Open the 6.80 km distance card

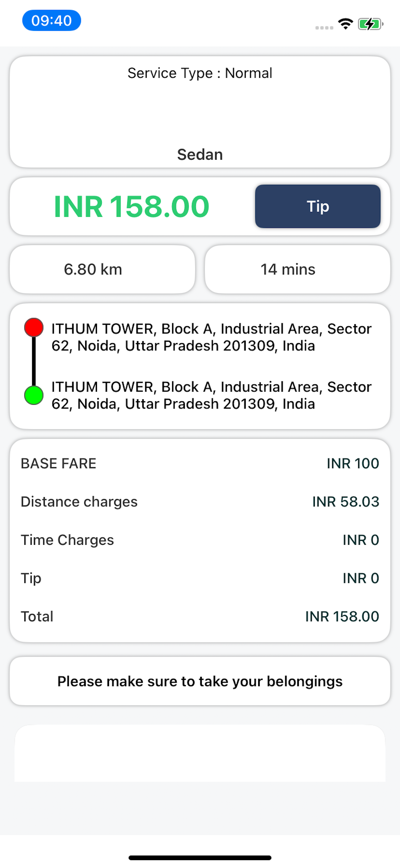click(x=102, y=269)
